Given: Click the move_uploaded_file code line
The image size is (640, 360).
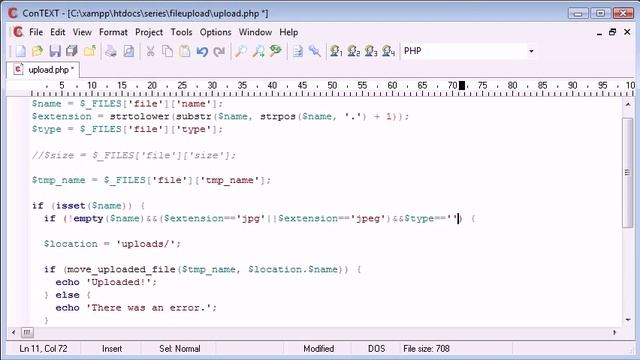Looking at the screenshot, I should [x=202, y=269].
